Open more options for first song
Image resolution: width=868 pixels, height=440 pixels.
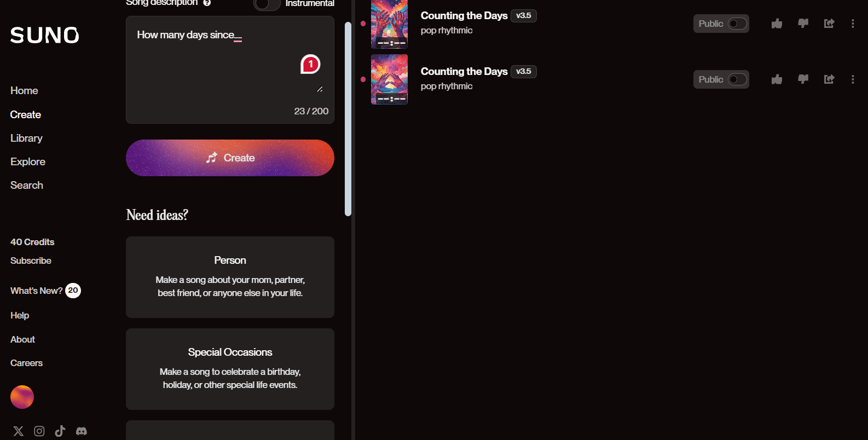pyautogui.click(x=853, y=24)
